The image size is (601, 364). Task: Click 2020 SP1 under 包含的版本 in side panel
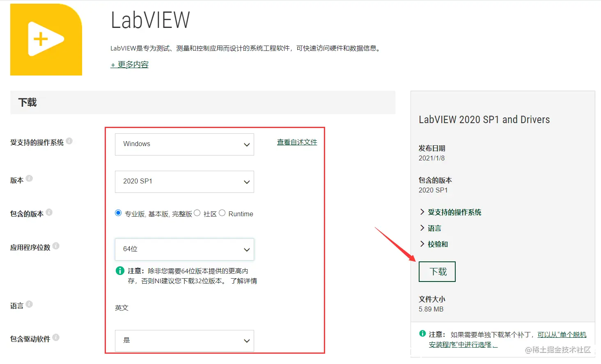433,190
